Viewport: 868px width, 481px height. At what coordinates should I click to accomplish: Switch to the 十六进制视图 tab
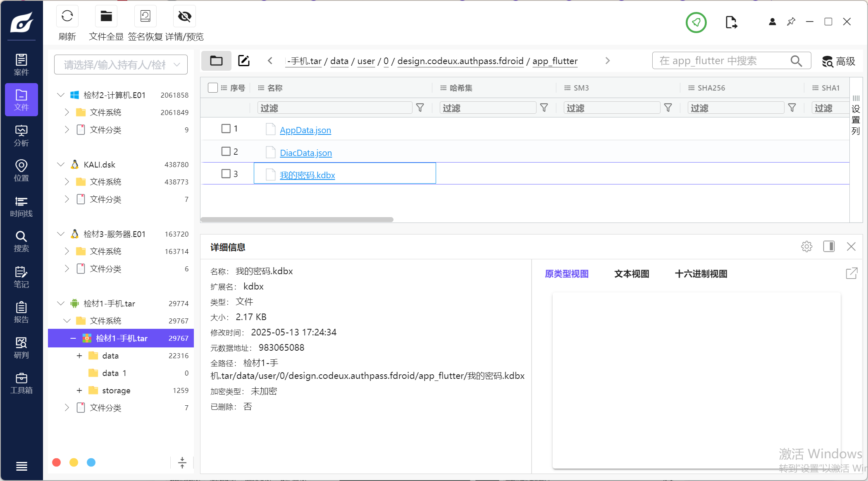[x=701, y=274]
